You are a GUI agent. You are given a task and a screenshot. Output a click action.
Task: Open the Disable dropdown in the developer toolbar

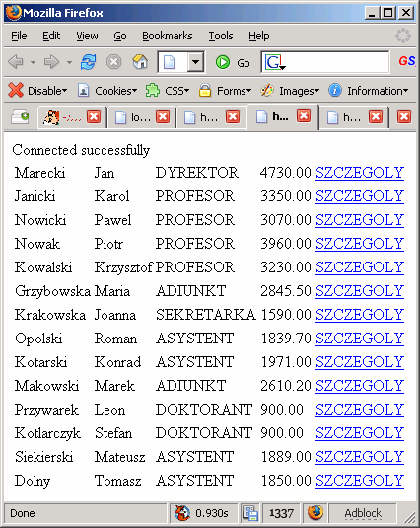(x=37, y=90)
